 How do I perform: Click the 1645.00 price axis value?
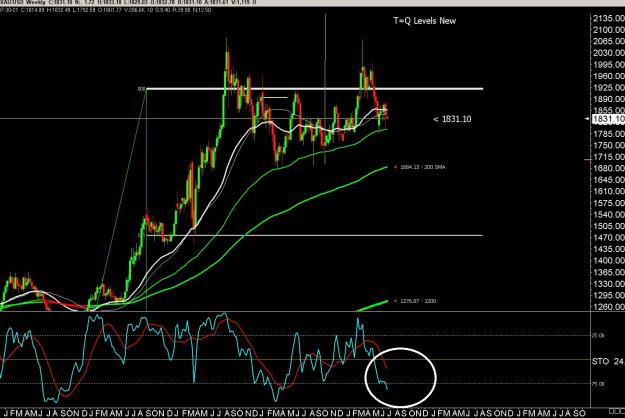click(609, 180)
